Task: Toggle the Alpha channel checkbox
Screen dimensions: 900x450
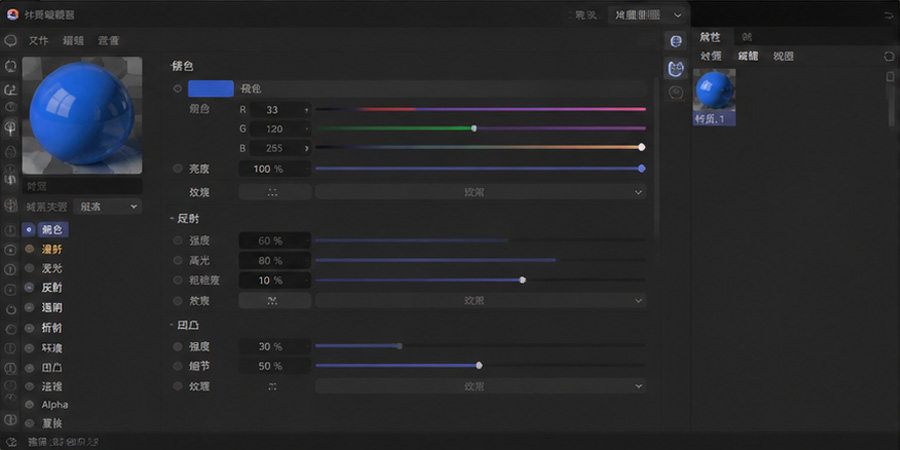Action: pyautogui.click(x=29, y=405)
